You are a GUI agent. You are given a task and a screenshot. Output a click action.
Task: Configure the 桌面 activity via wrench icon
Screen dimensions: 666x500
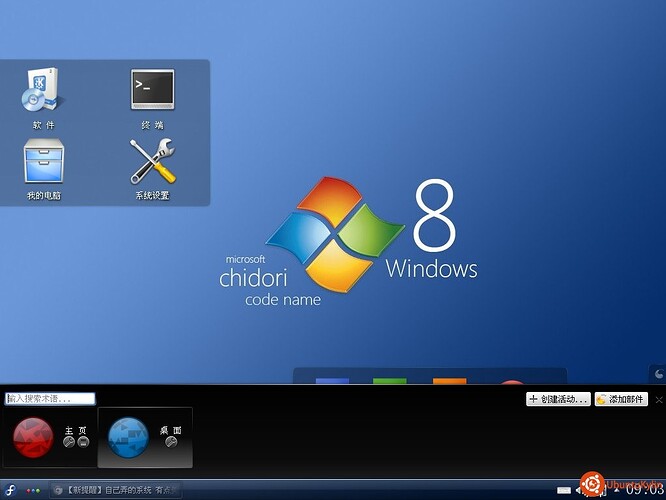click(x=171, y=442)
